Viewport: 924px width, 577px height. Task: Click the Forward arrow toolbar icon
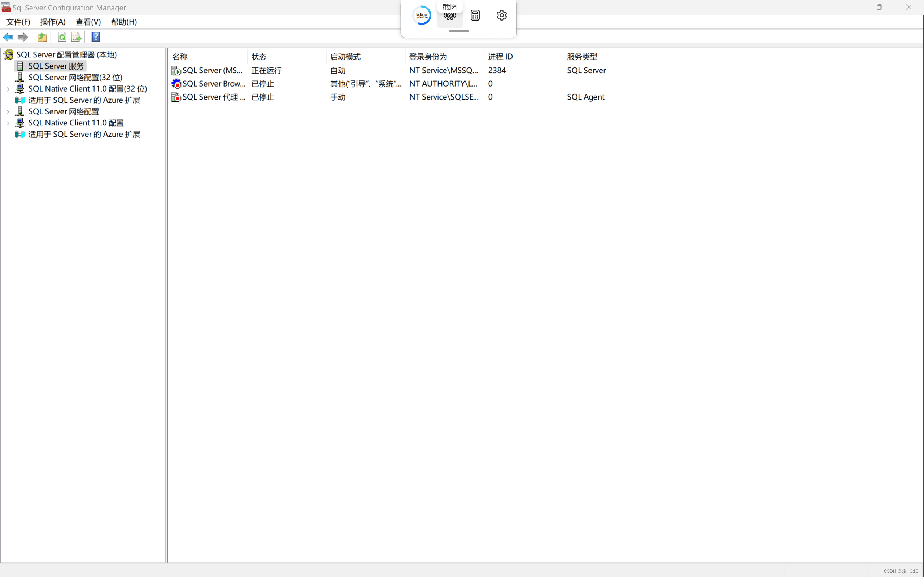pyautogui.click(x=22, y=37)
